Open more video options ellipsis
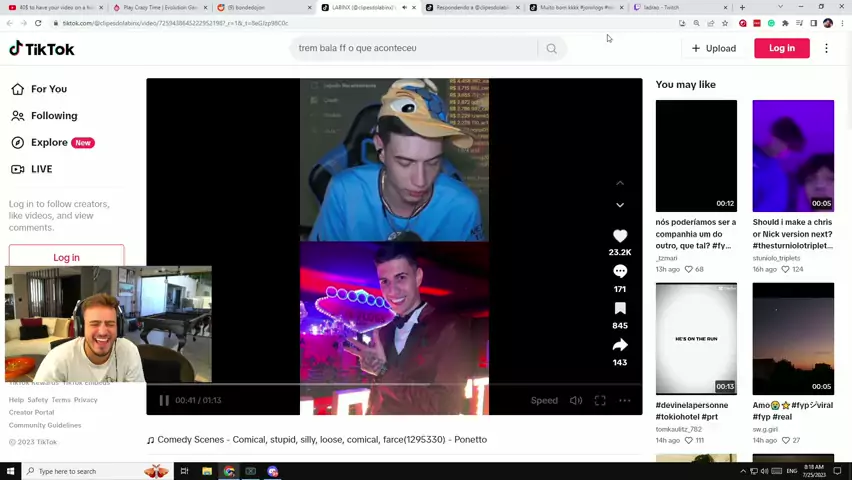The height and width of the screenshot is (480, 852). pos(625,400)
